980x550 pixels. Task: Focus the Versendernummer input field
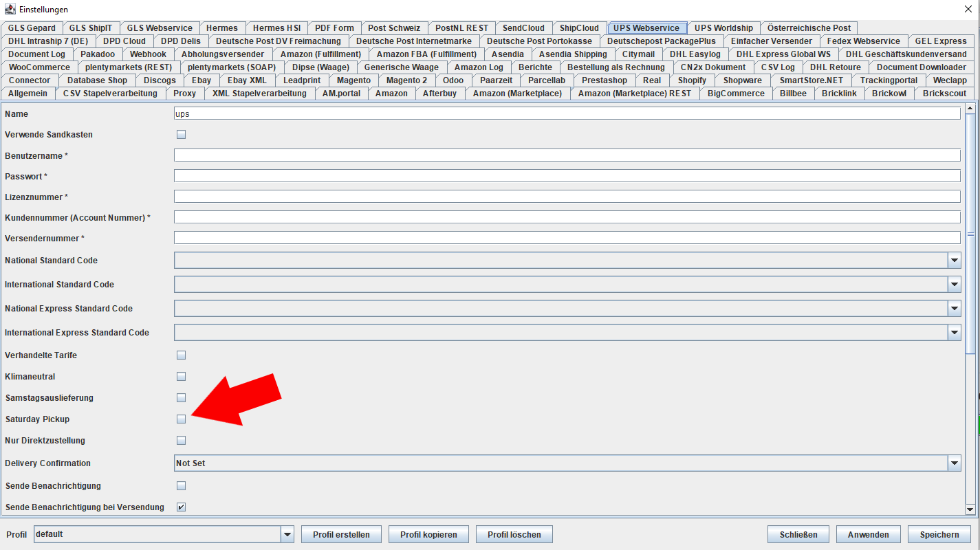[567, 238]
